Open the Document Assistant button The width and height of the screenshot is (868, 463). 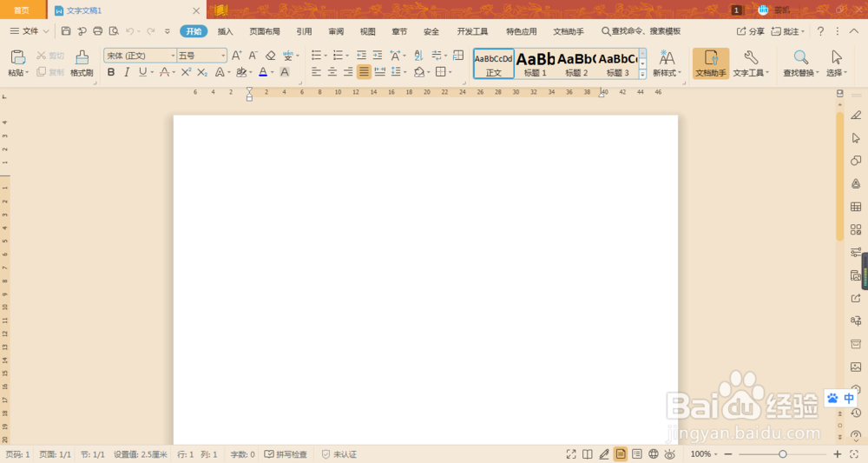(711, 63)
